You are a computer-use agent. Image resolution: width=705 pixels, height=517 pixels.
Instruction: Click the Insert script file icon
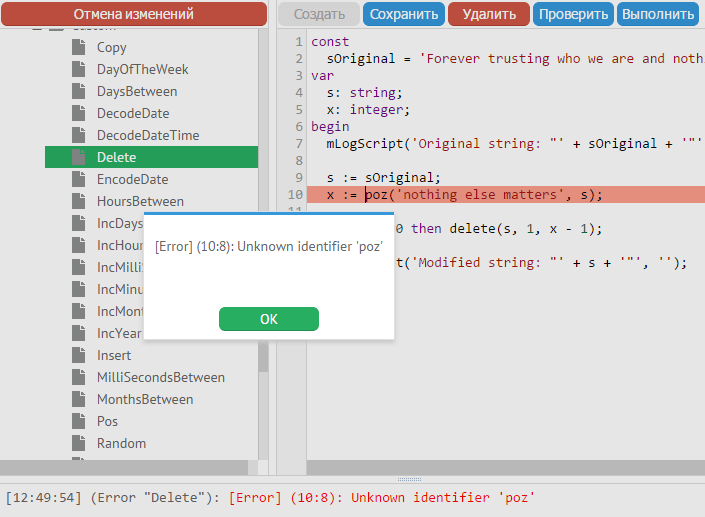click(79, 356)
